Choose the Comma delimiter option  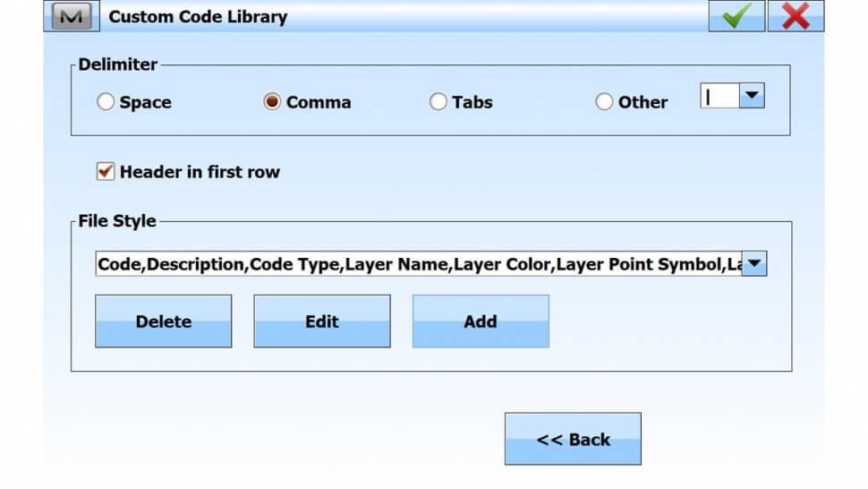[272, 102]
